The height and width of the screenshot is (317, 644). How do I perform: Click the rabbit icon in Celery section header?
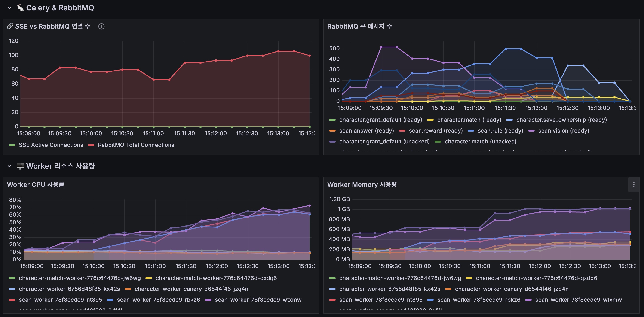coord(20,8)
